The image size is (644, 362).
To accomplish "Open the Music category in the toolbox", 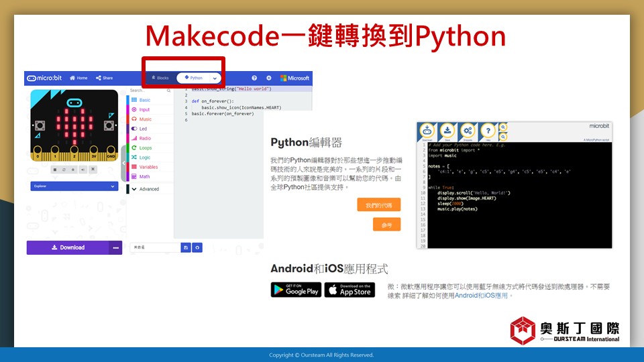I will point(150,119).
